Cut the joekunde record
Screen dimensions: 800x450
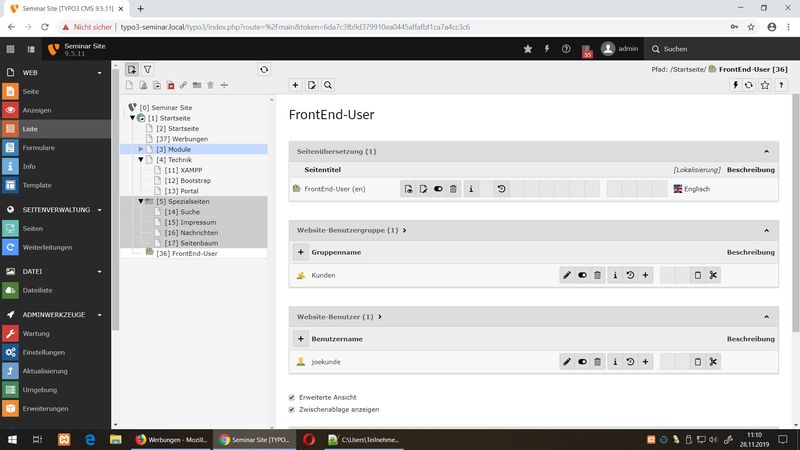pyautogui.click(x=713, y=362)
